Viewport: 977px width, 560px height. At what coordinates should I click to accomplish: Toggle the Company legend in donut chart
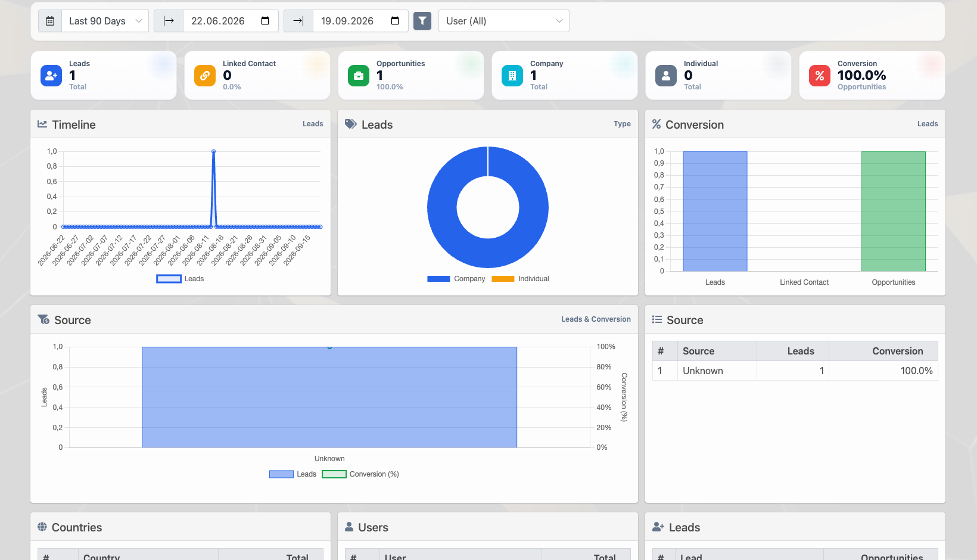(456, 279)
